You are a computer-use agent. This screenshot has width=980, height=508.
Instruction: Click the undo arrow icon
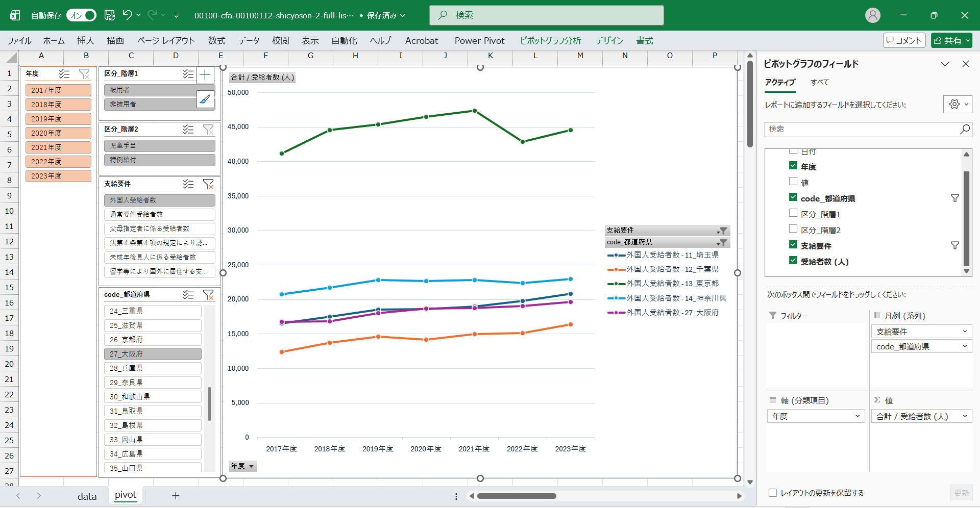click(128, 15)
